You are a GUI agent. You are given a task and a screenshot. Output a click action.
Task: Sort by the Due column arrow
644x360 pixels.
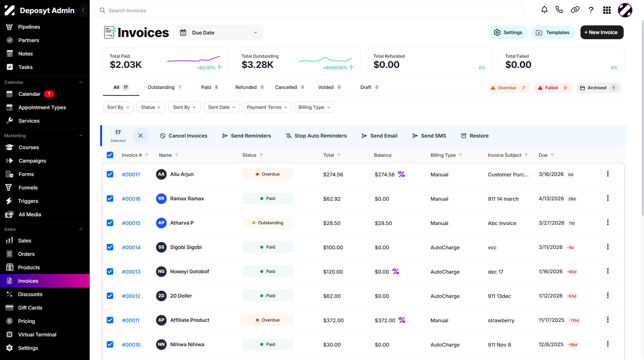[x=553, y=155]
